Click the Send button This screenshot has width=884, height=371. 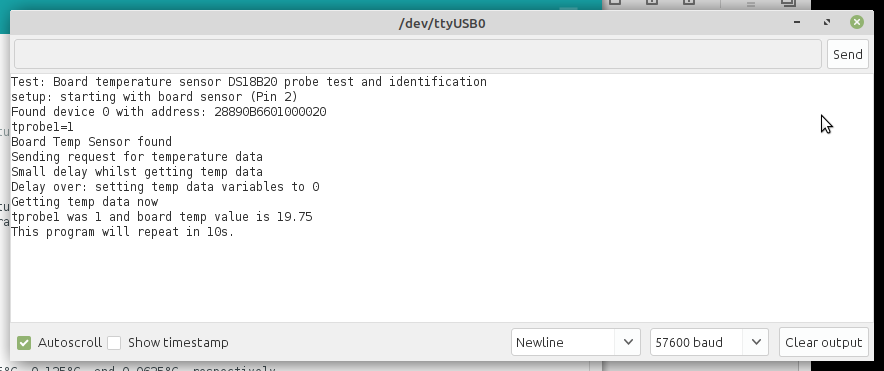847,54
